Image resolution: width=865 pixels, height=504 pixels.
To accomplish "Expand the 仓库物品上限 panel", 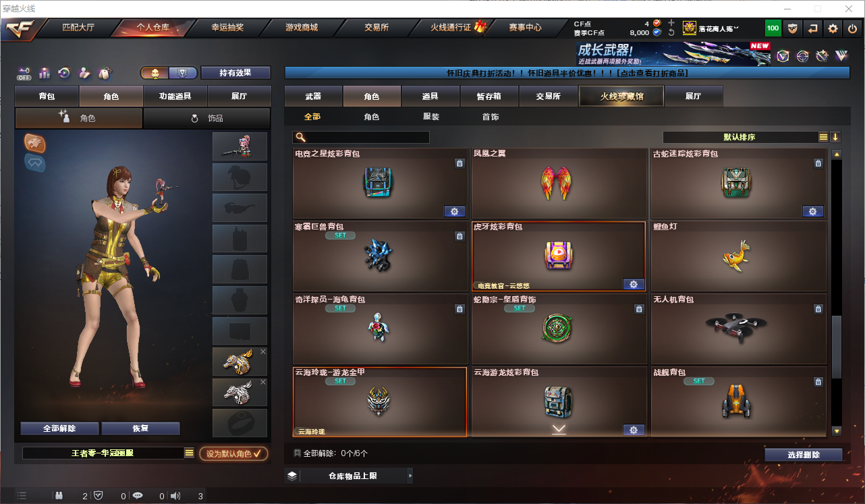I will (349, 476).
